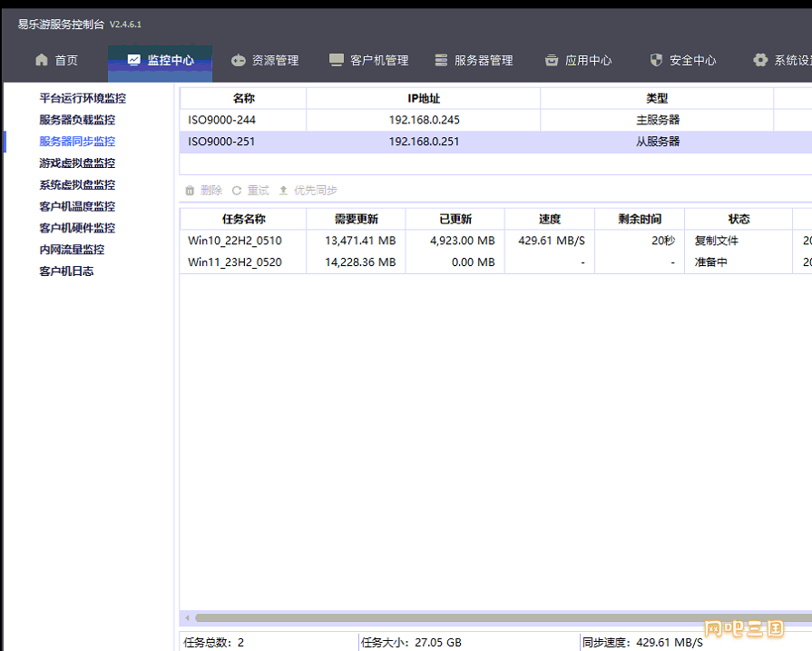Click the gear icon of 系统设置
Screen dimensions: 812x651
760,60
